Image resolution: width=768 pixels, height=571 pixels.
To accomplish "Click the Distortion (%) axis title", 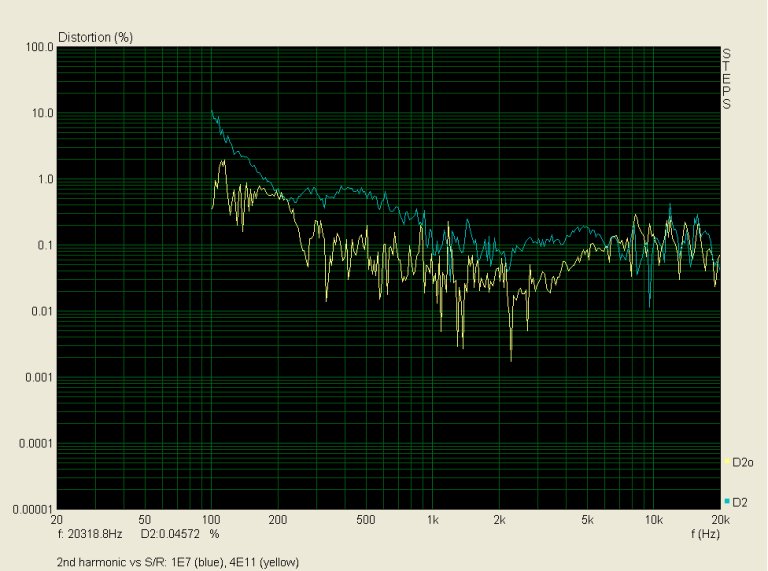I will coord(96,38).
